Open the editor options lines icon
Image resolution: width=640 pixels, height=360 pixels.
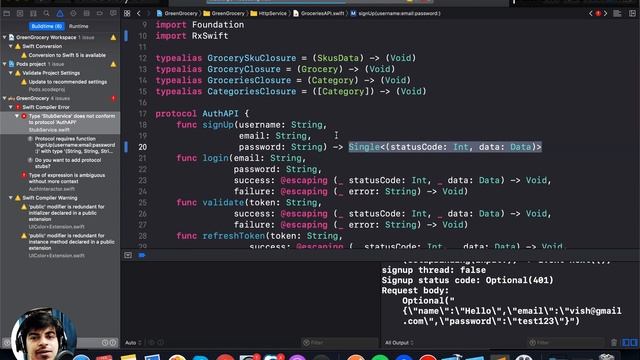[x=618, y=13]
